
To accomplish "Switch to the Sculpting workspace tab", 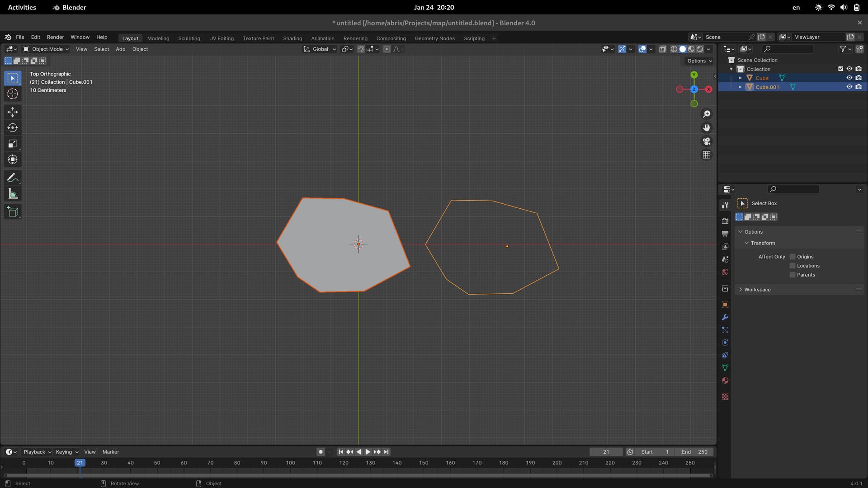I will [189, 38].
